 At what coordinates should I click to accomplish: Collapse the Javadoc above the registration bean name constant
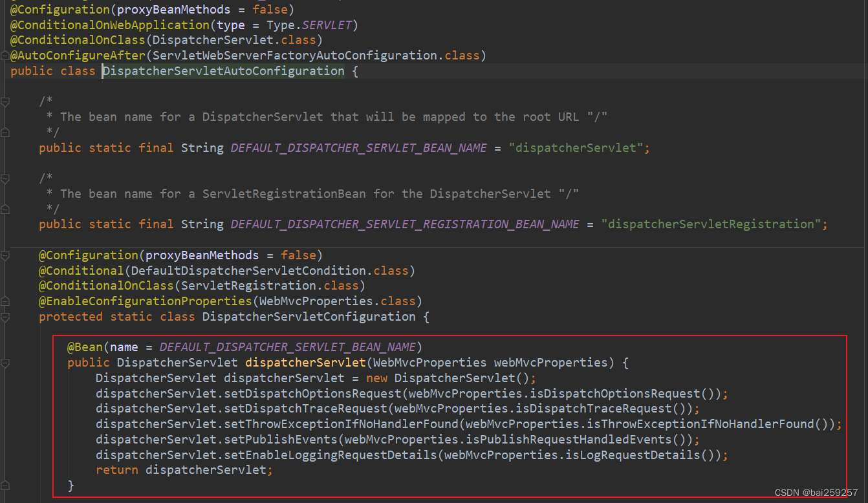pos(5,178)
